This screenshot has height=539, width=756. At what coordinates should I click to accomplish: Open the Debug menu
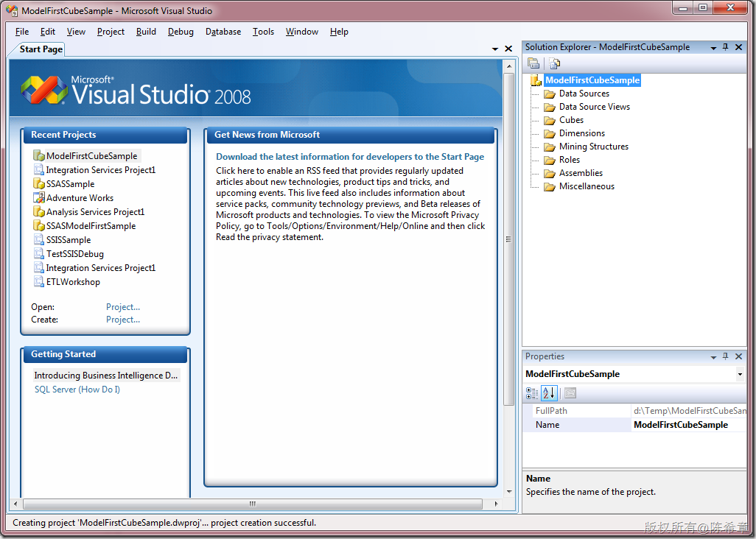coord(181,32)
